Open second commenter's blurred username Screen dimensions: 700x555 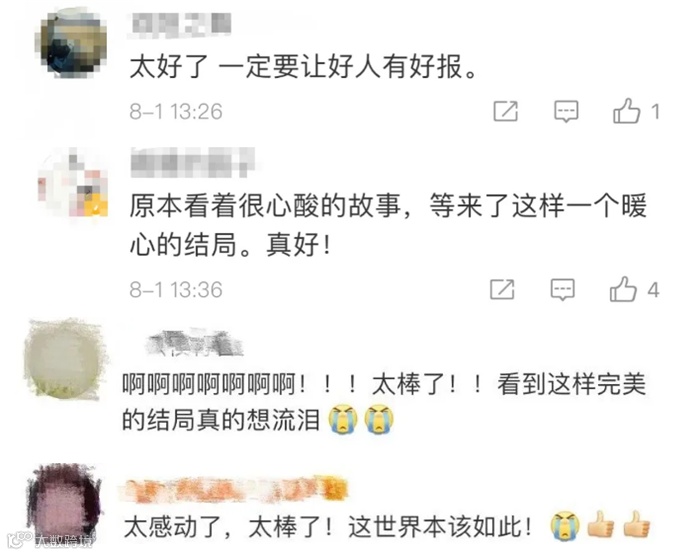click(193, 163)
